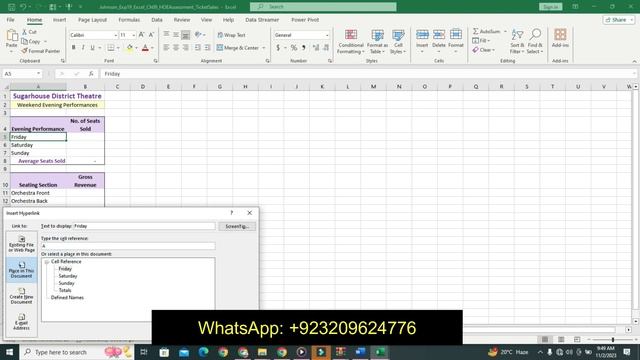The width and height of the screenshot is (640, 360).
Task: Open the Merge & Center dropdown arrow
Action: pos(264,48)
